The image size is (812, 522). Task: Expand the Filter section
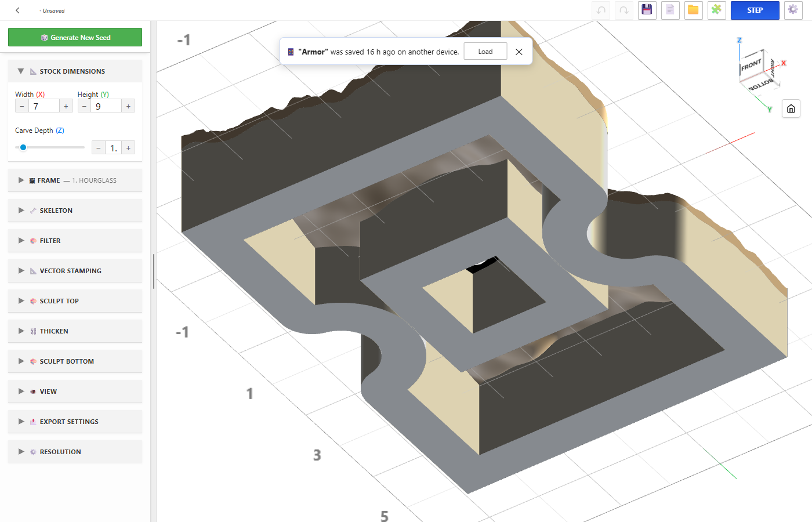(75, 241)
